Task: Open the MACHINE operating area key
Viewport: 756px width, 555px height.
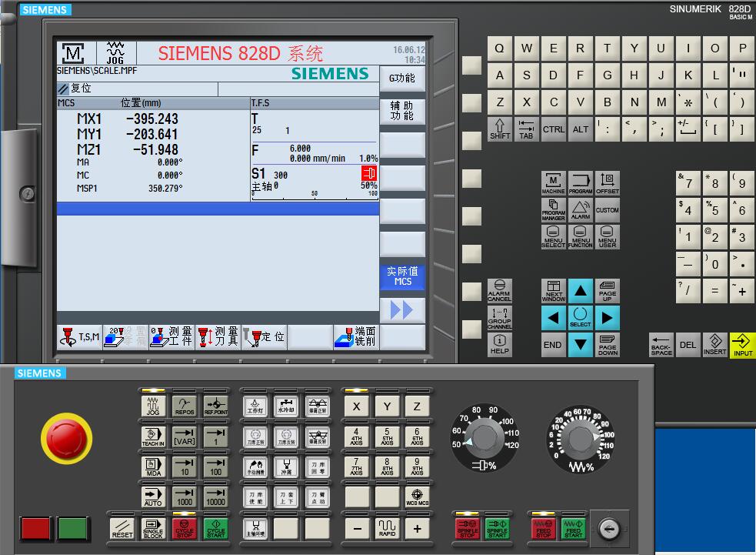Action: point(553,183)
